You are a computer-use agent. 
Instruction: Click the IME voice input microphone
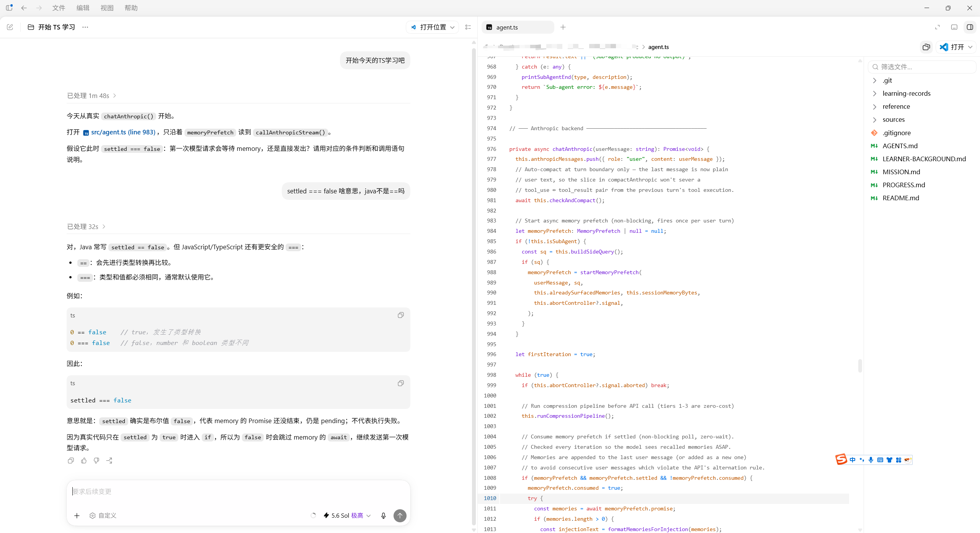pyautogui.click(x=871, y=460)
